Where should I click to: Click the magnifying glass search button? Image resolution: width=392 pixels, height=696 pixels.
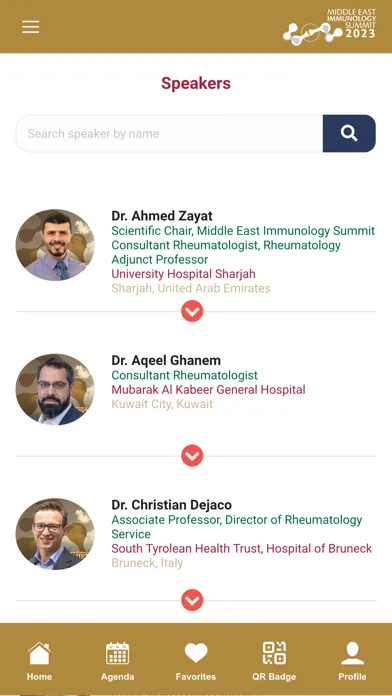coord(349,133)
